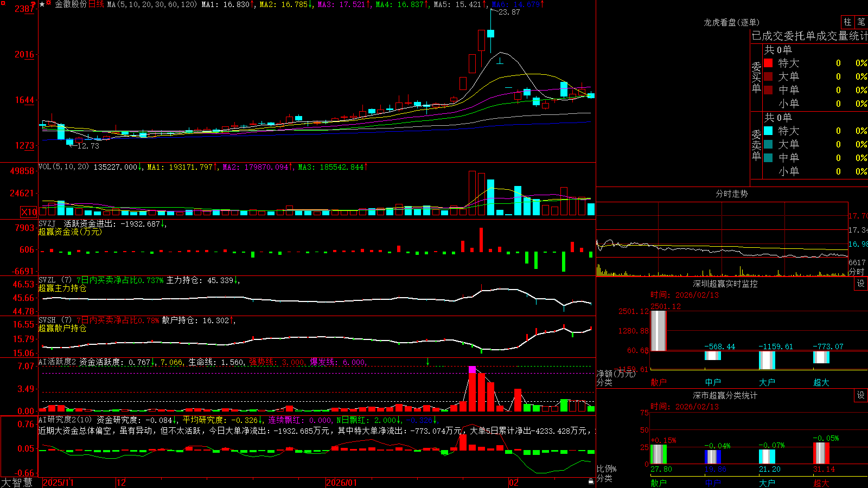868x488 pixels.
Task: Open 设 settings for 深圳超赢实时监控
Action: point(861,284)
